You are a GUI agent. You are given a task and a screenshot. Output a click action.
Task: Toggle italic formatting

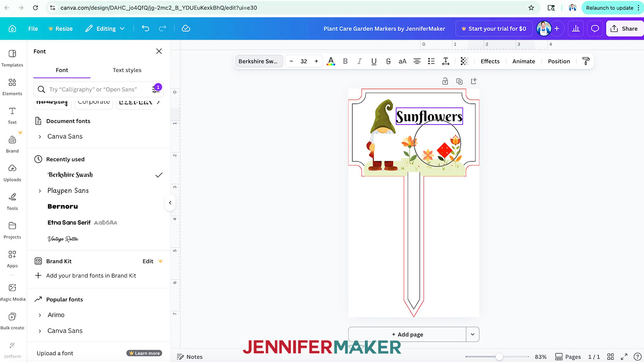359,61
